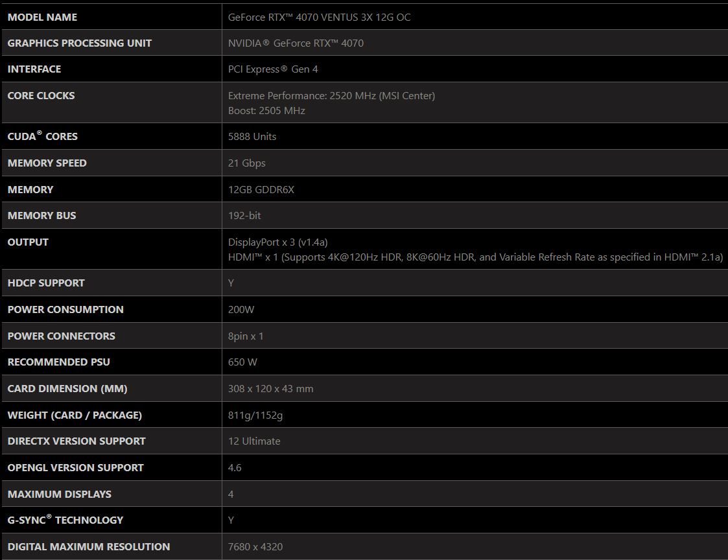Click the 811g/1152g weight value
The height and width of the screenshot is (560, 728).
point(255,415)
